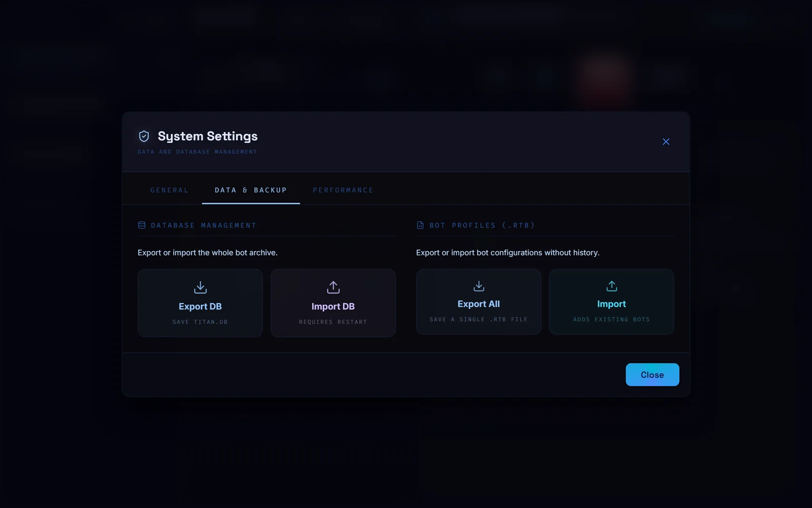Click the Import DB card
This screenshot has height=508, width=812.
point(333,303)
